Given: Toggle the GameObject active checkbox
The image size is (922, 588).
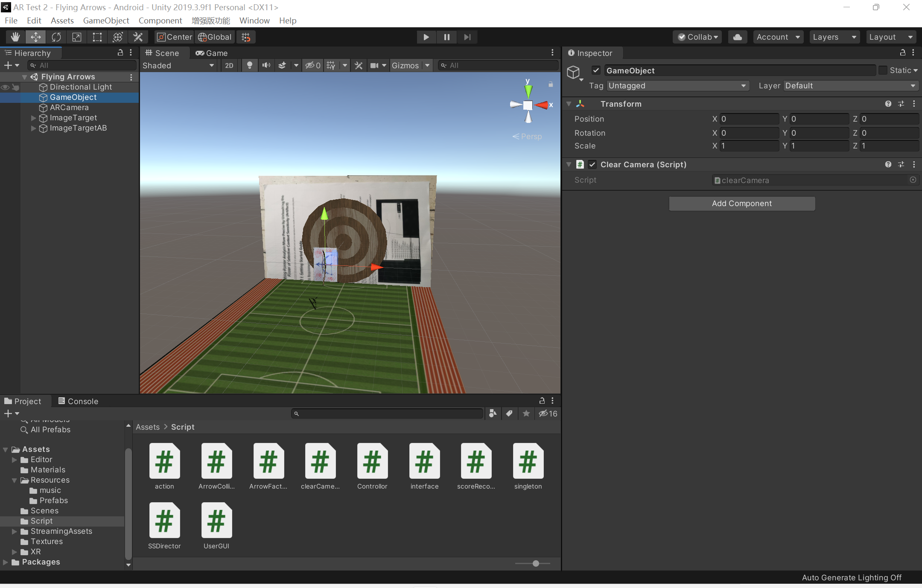Looking at the screenshot, I should tap(595, 70).
